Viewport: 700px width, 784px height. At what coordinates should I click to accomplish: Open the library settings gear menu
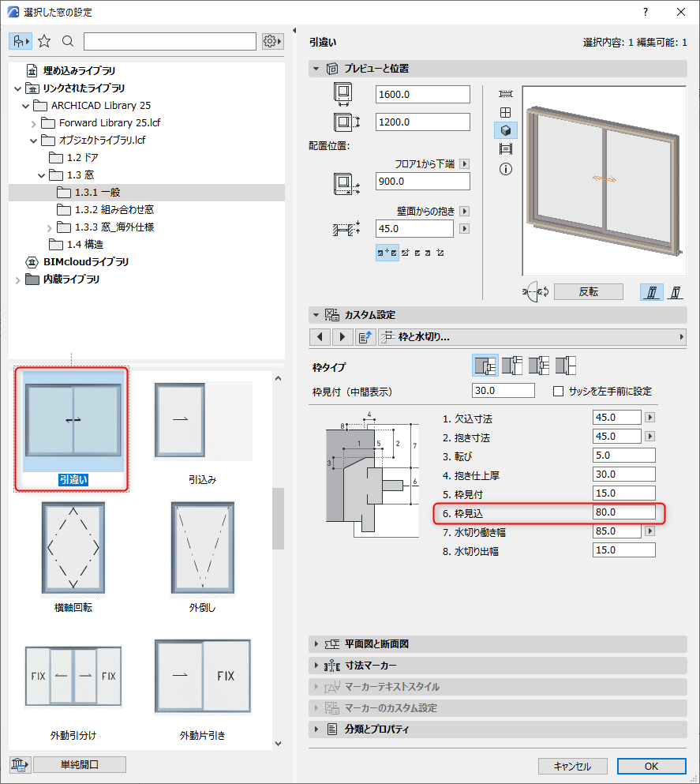tap(273, 41)
